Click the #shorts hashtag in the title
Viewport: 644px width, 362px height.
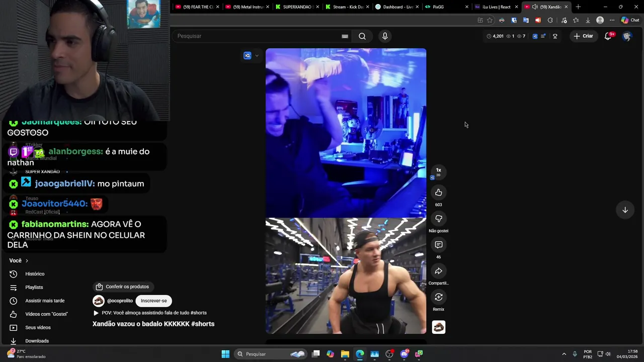point(203,324)
